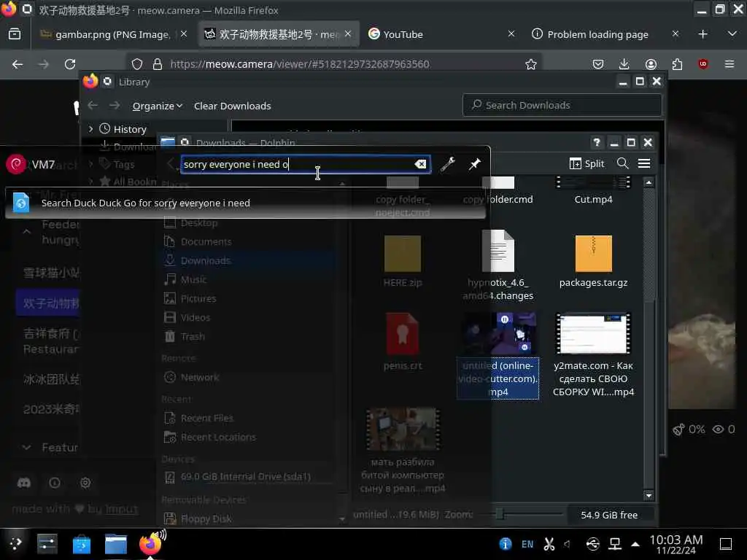Open Firefox application menu
Image resolution: width=747 pixels, height=560 pixels.
[x=729, y=64]
